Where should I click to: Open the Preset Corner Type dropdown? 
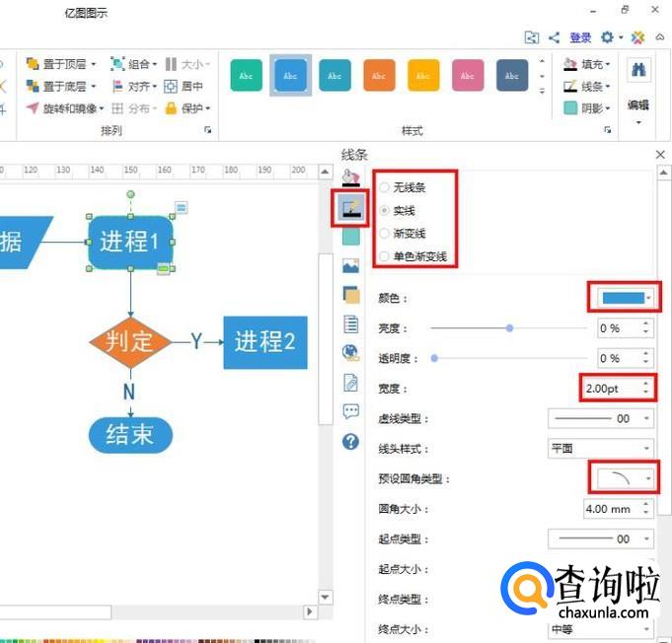pyautogui.click(x=625, y=478)
